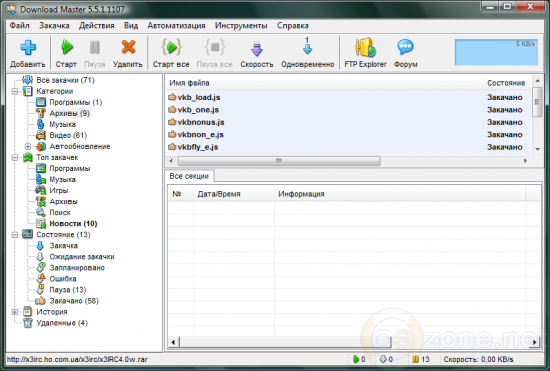Screen dimensions: 550x371
Task: Expand the История tree node
Action: click(15, 312)
